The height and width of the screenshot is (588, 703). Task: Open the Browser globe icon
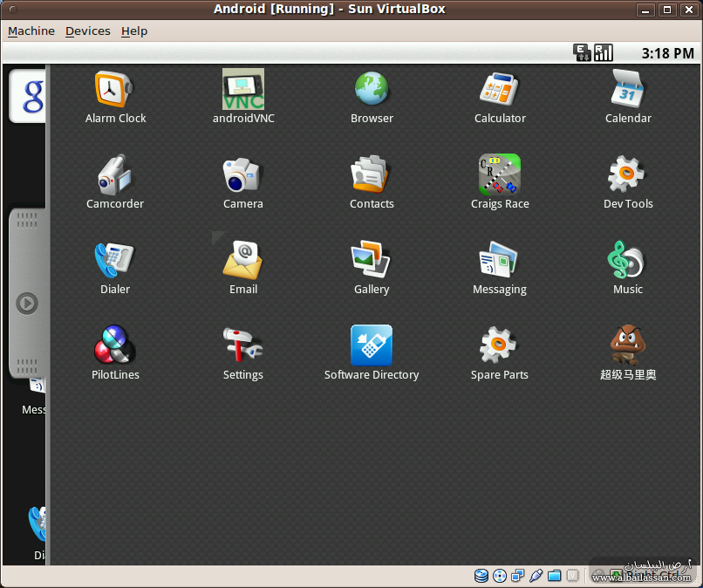click(372, 88)
